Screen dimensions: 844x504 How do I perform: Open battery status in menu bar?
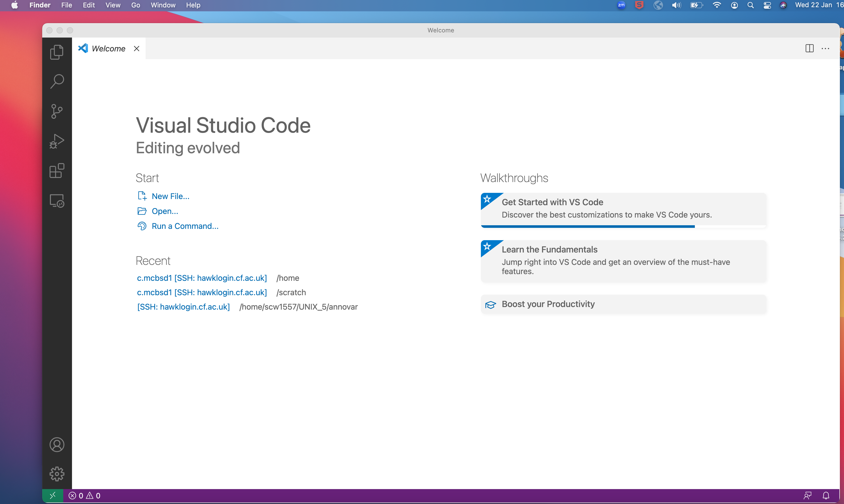click(x=696, y=5)
